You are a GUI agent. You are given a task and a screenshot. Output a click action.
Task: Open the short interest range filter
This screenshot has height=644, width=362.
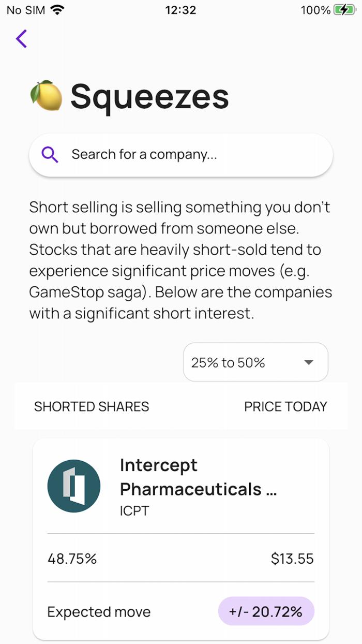tap(255, 362)
